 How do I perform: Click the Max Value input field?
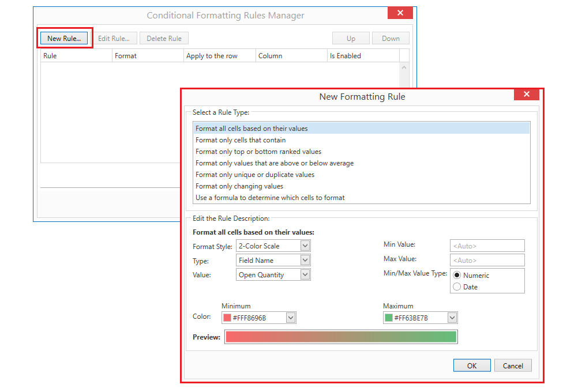pyautogui.click(x=487, y=260)
